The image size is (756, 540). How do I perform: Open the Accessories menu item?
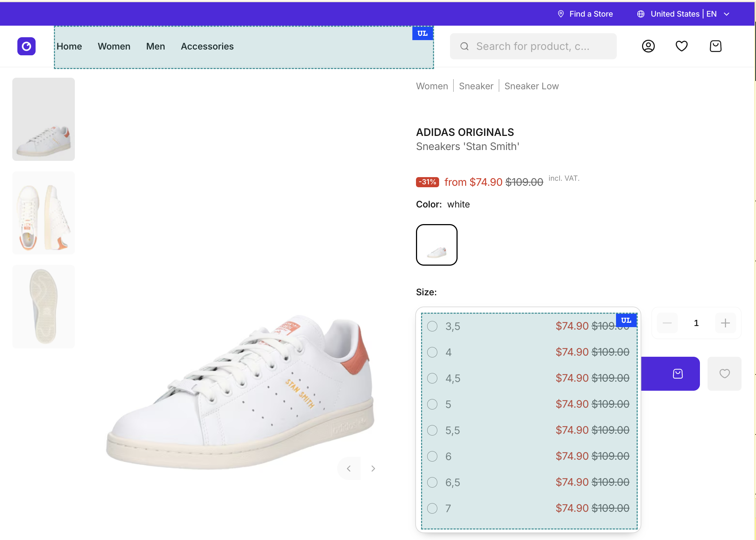(x=207, y=46)
